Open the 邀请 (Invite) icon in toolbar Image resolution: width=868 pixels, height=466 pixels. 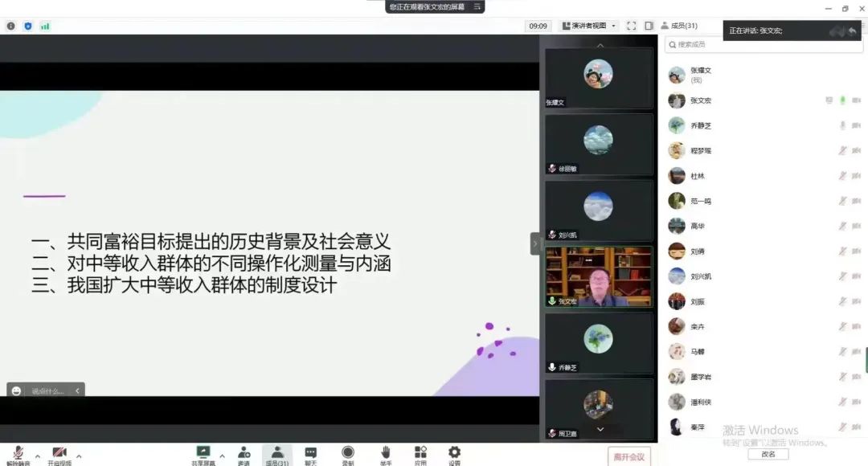[x=244, y=454]
